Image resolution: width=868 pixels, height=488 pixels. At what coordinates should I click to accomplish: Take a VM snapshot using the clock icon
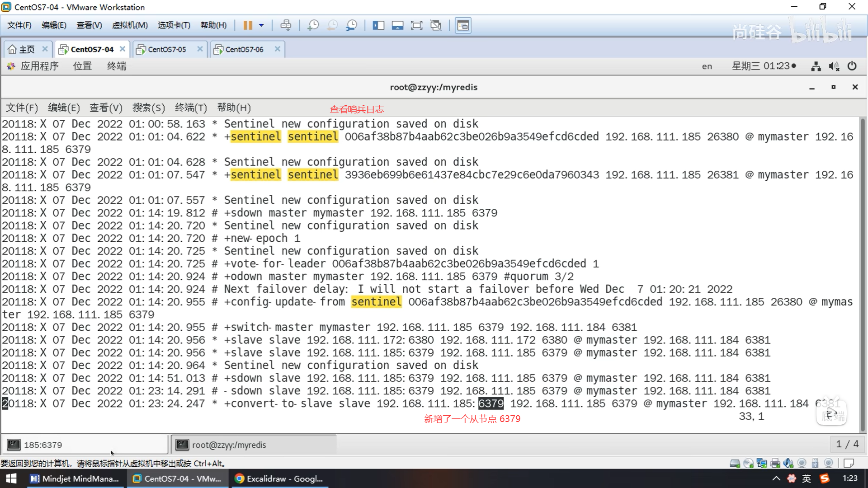coord(313,25)
